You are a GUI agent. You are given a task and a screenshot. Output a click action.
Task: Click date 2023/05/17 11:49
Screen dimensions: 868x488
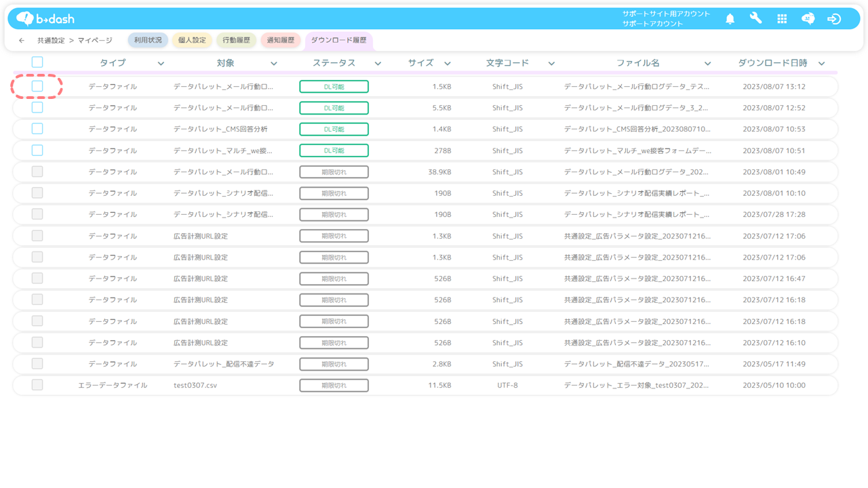774,364
